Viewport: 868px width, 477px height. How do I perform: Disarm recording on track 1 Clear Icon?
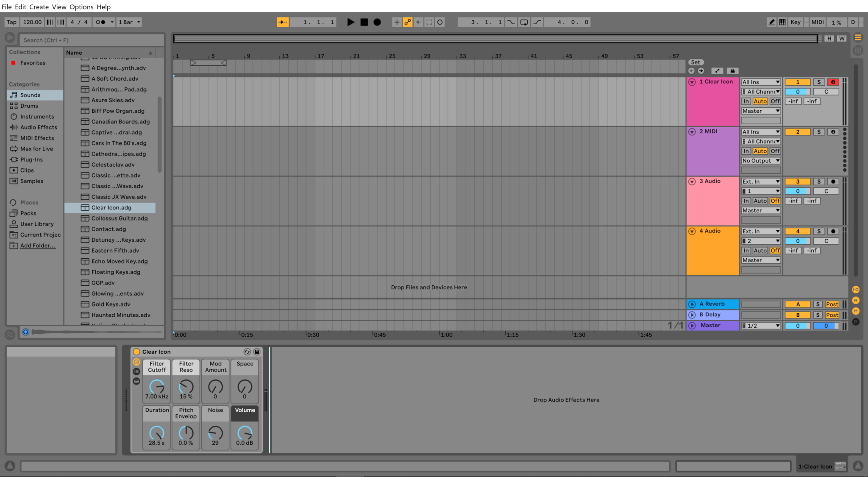(x=833, y=82)
